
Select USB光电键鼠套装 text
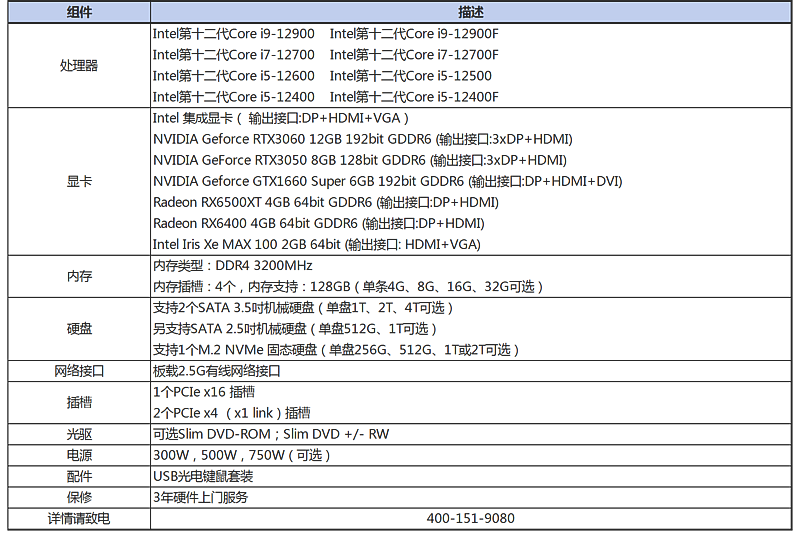coord(203,476)
